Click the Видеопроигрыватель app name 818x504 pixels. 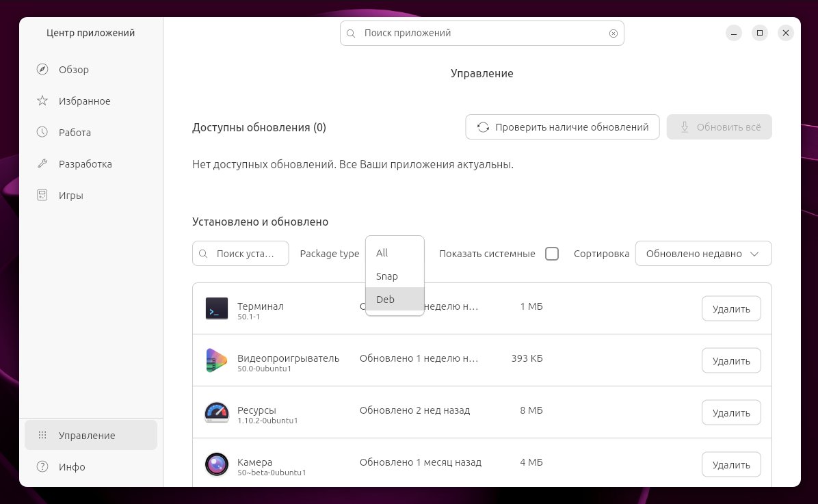[288, 358]
